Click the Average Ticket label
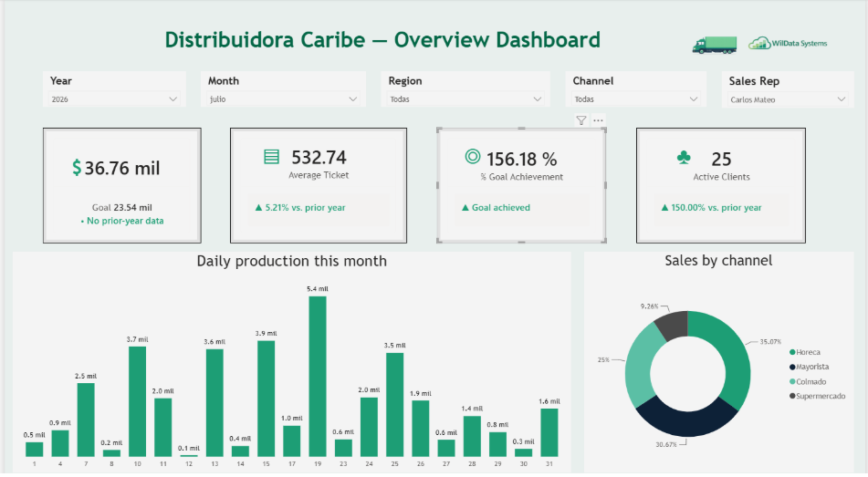 click(319, 175)
